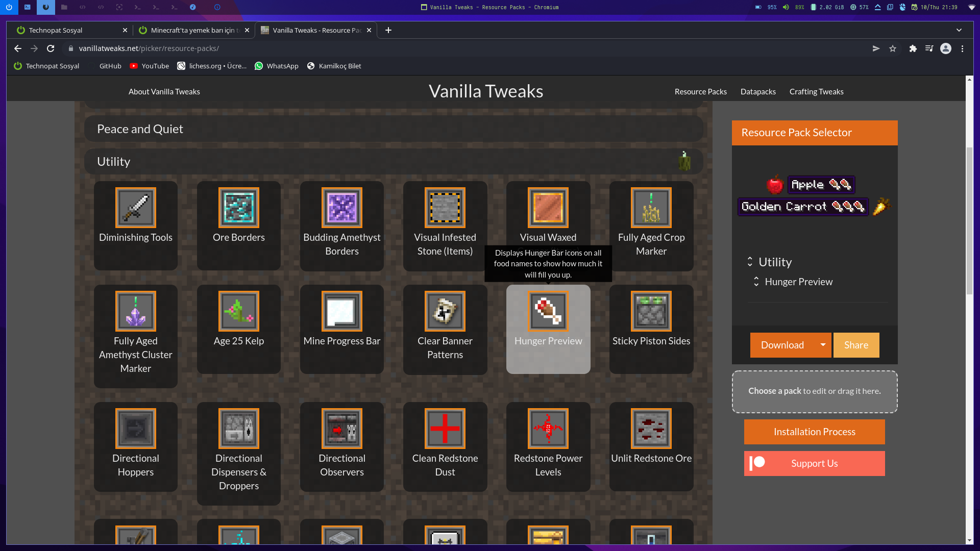Select the Budding Amethyst Borders icon
This screenshot has height=551, width=980.
tap(341, 208)
